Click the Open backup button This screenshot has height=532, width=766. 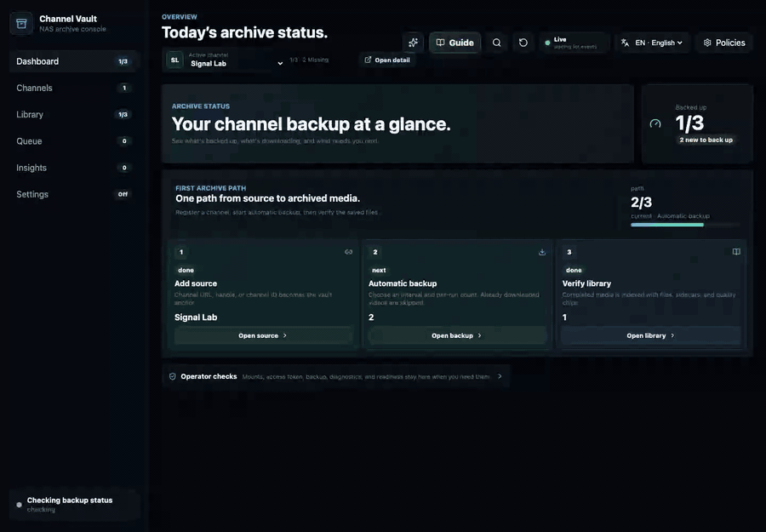[x=457, y=335]
